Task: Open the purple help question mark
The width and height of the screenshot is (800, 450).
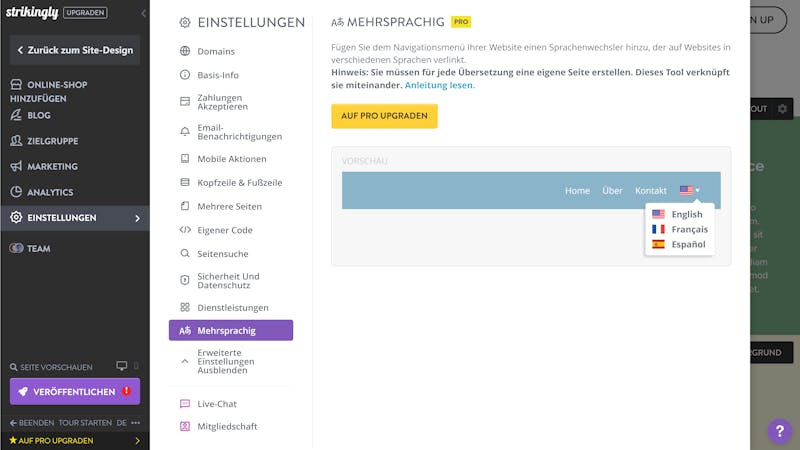Action: pos(780,431)
